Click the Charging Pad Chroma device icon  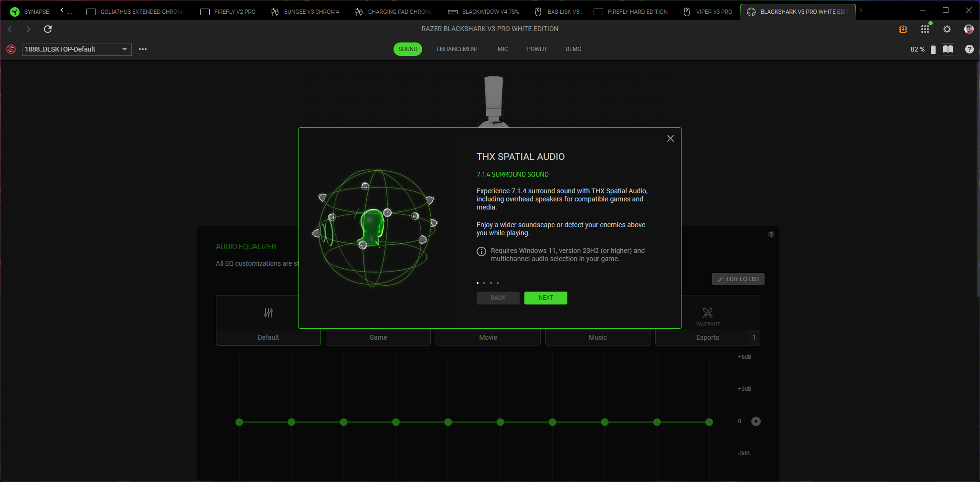pyautogui.click(x=359, y=12)
